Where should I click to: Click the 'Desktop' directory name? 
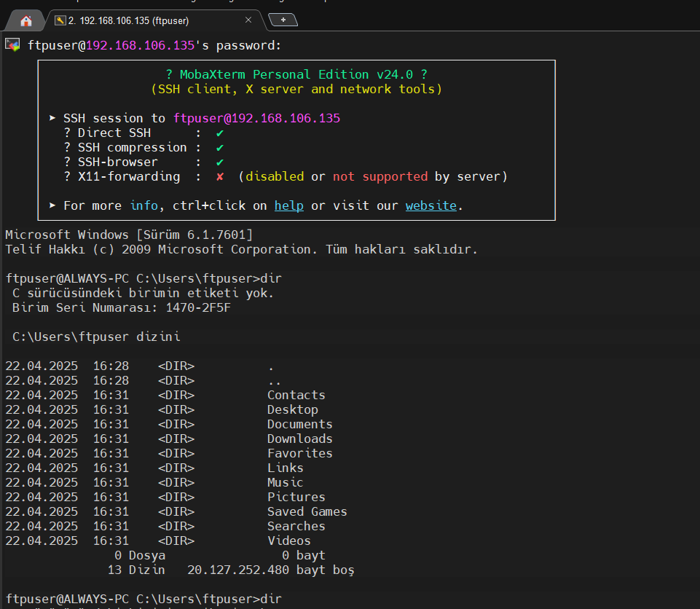click(x=292, y=410)
